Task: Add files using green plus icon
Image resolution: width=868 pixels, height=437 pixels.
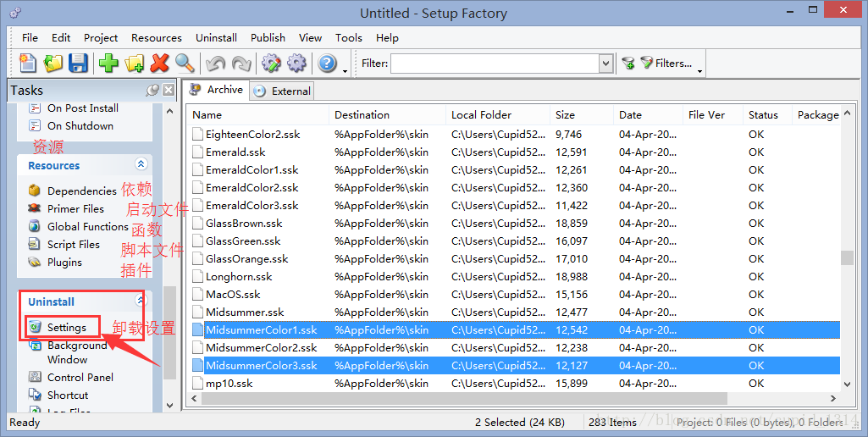Action: click(108, 64)
